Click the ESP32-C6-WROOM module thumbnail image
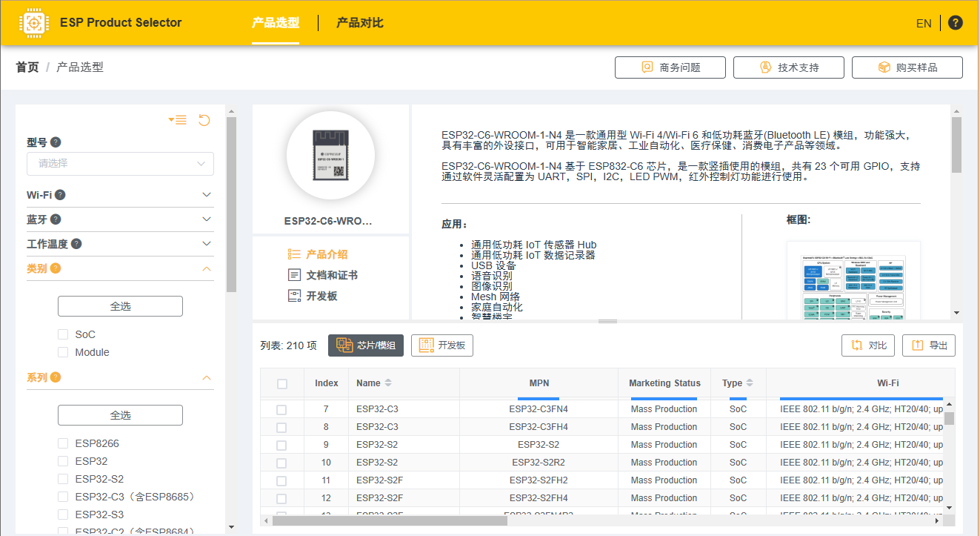980x536 pixels. click(x=330, y=156)
